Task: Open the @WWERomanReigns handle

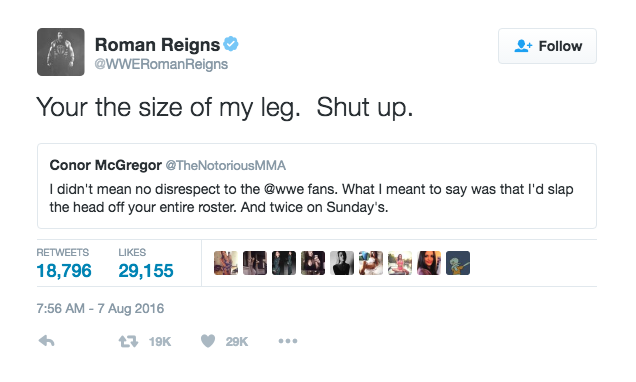Action: click(x=161, y=64)
